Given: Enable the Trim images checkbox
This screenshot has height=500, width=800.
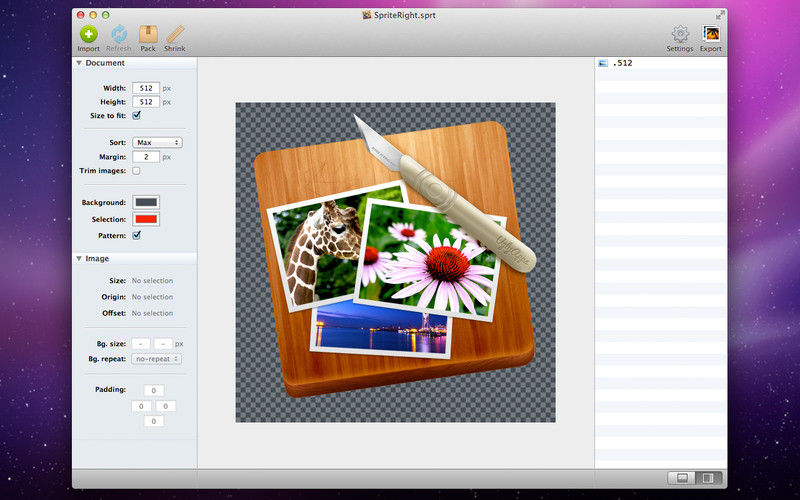Looking at the screenshot, I should click(x=136, y=170).
